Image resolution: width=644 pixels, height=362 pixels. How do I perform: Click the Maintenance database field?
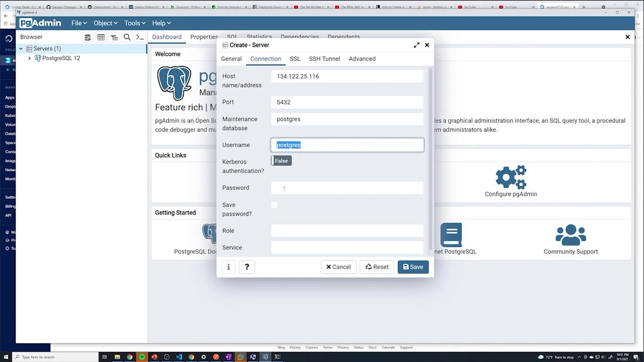[x=347, y=119]
